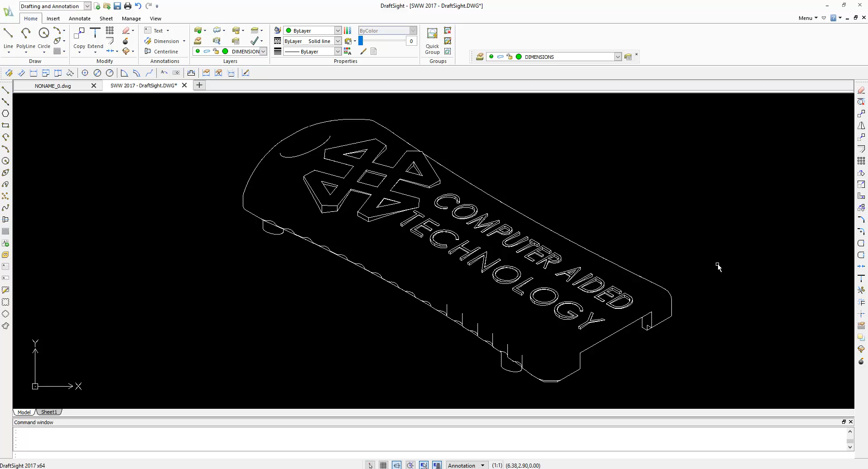Select the PolyLine tool in ribbon
The image size is (868, 469).
click(x=25, y=37)
